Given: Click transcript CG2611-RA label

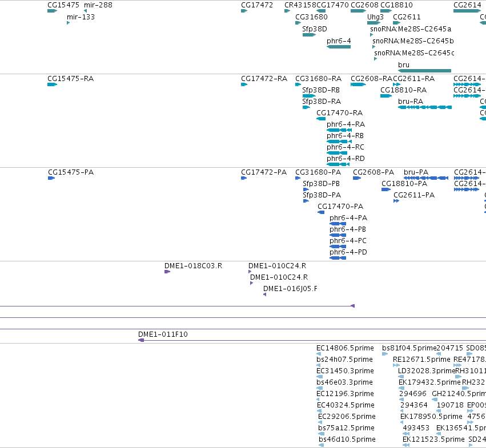Looking at the screenshot, I should [414, 79].
